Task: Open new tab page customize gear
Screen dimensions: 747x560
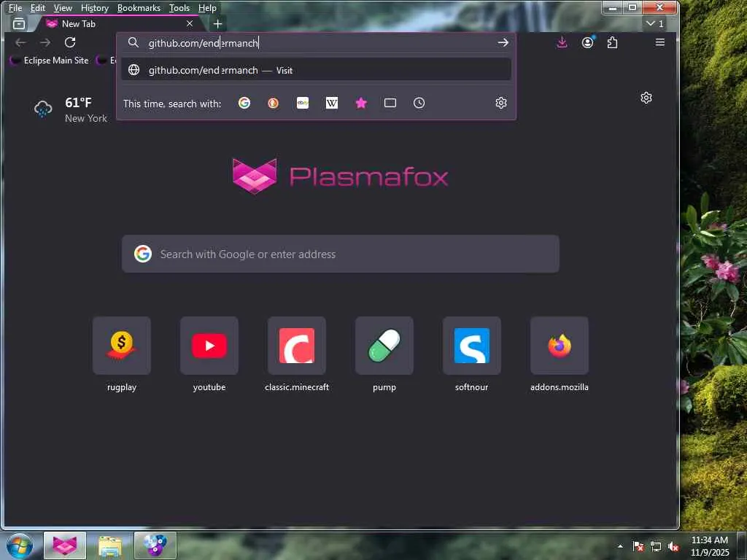Action: point(646,98)
